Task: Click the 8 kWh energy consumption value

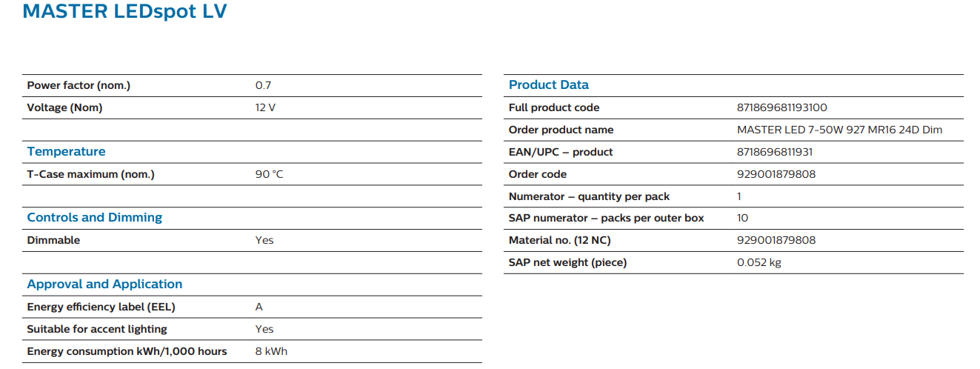Action: 271,351
